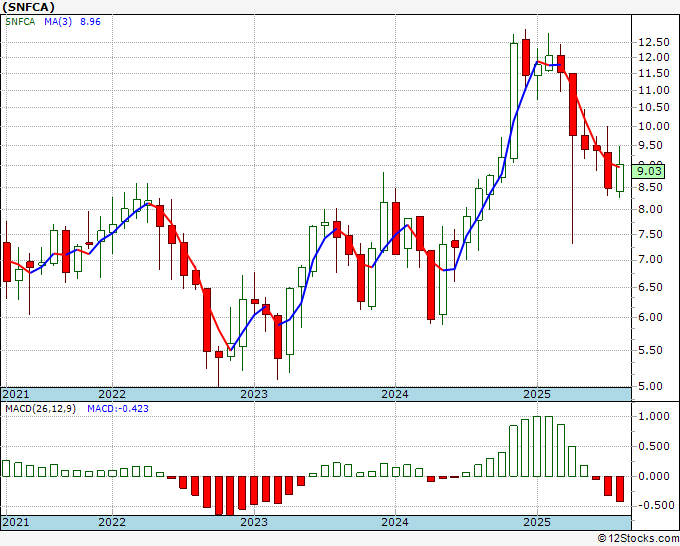Select the 10.00 price axis label
Image resolution: width=680 pixels, height=546 pixels.
pyautogui.click(x=654, y=126)
